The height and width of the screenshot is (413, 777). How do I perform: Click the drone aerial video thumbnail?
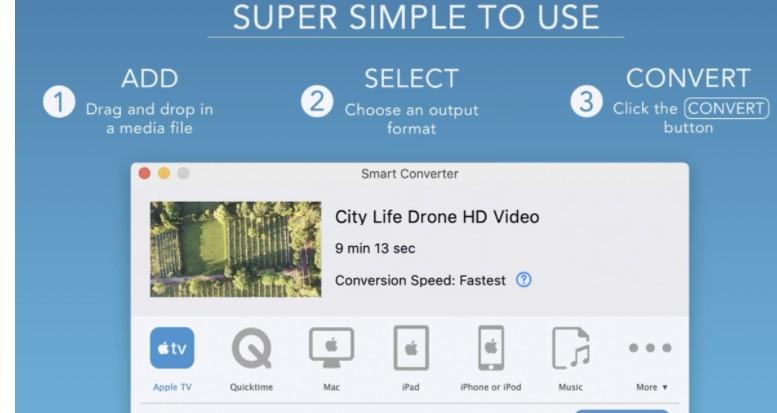(235, 249)
